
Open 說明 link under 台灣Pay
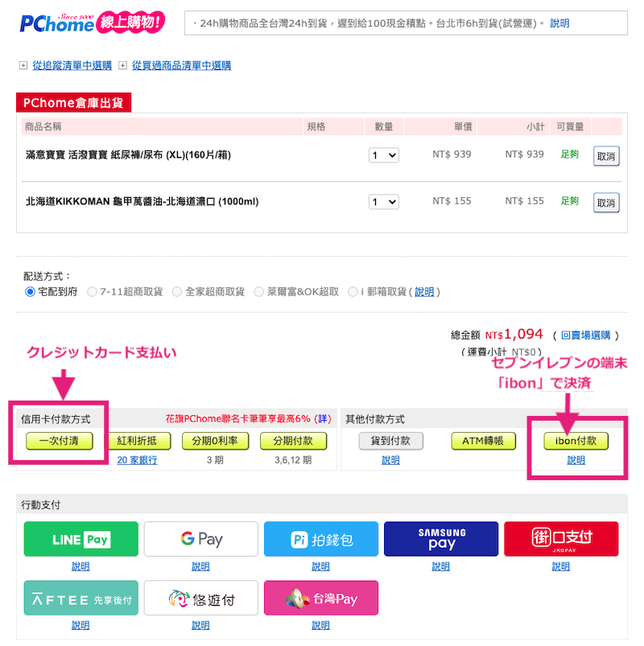[320, 625]
